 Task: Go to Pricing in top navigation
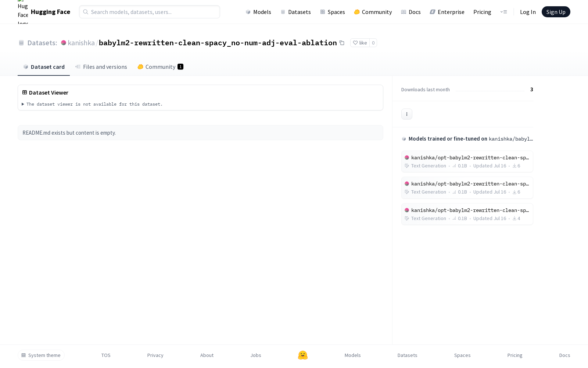(482, 12)
